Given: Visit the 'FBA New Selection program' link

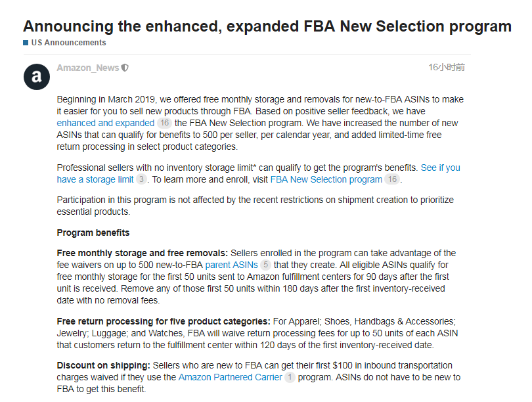Looking at the screenshot, I should [x=326, y=179].
